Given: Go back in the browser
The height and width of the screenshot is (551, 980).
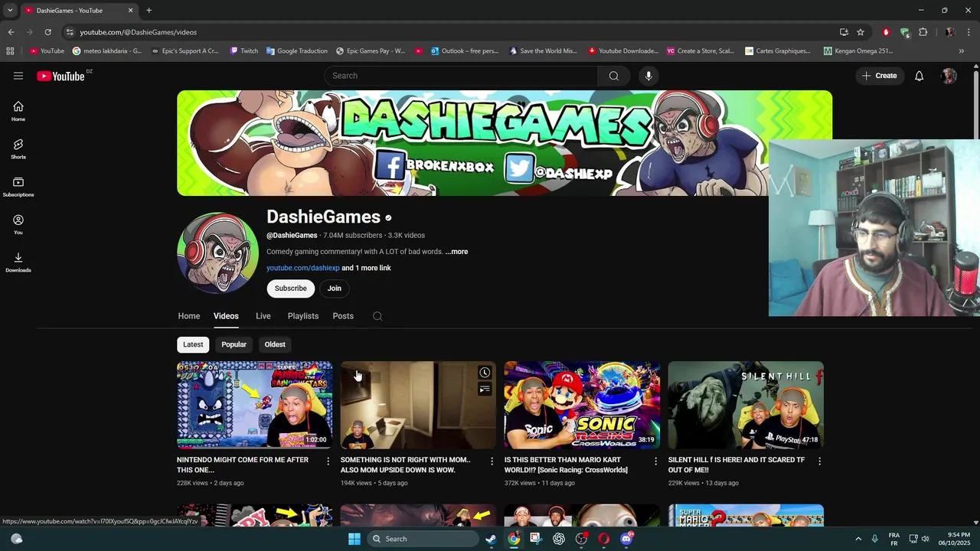Looking at the screenshot, I should [11, 32].
